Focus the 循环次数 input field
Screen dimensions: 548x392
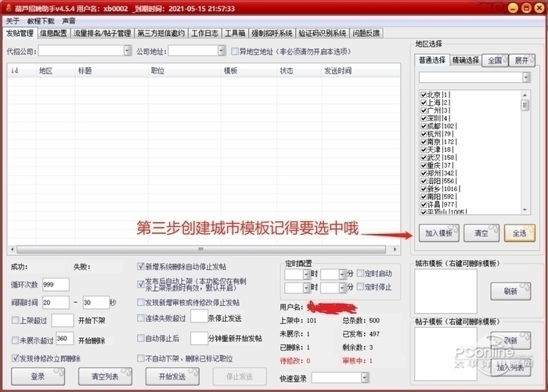click(x=56, y=284)
